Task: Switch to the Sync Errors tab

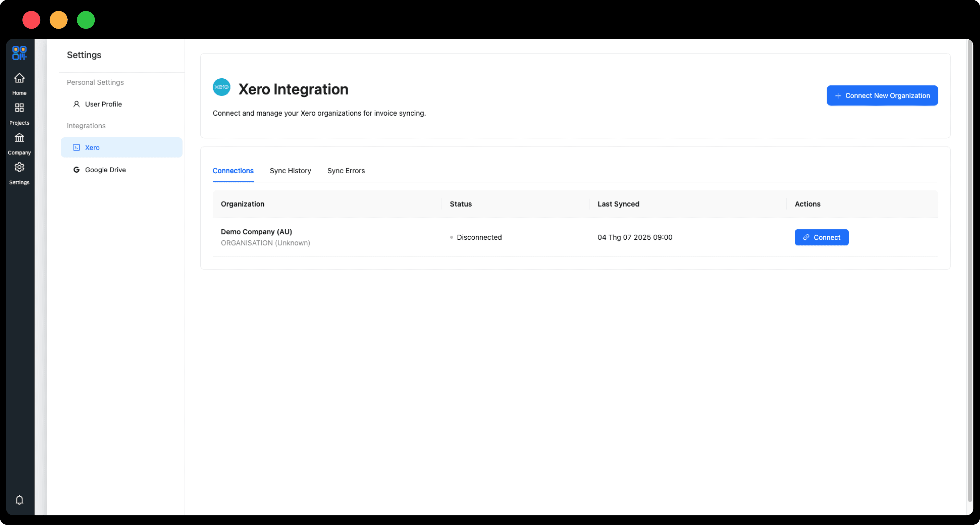Action: [x=346, y=171]
